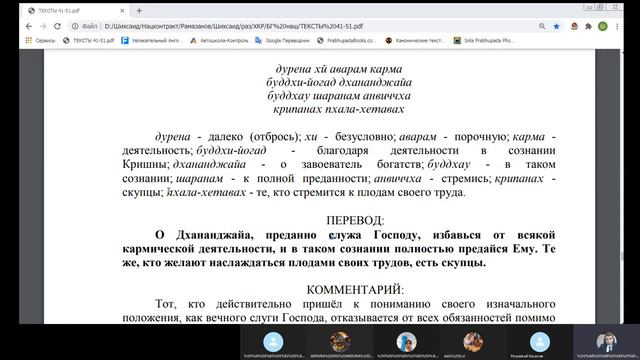Screen dimensions: 640x360
Task: Click the browser back arrow
Action: tap(29, 26)
